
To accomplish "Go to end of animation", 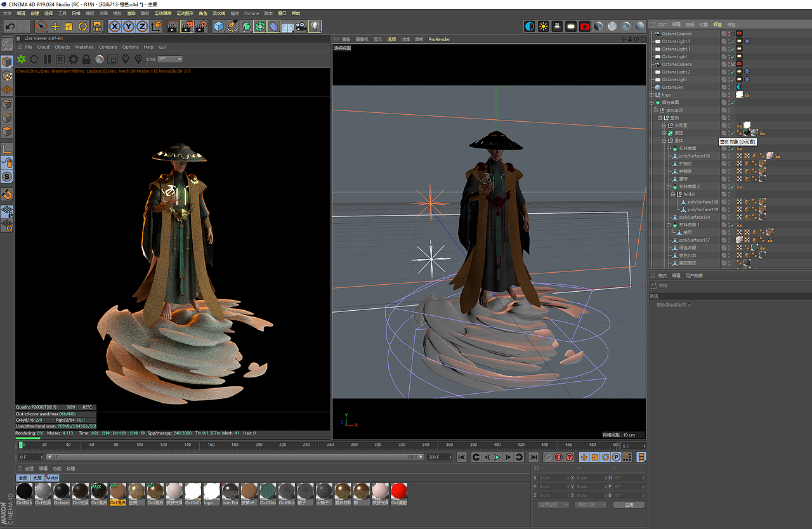I will (534, 457).
